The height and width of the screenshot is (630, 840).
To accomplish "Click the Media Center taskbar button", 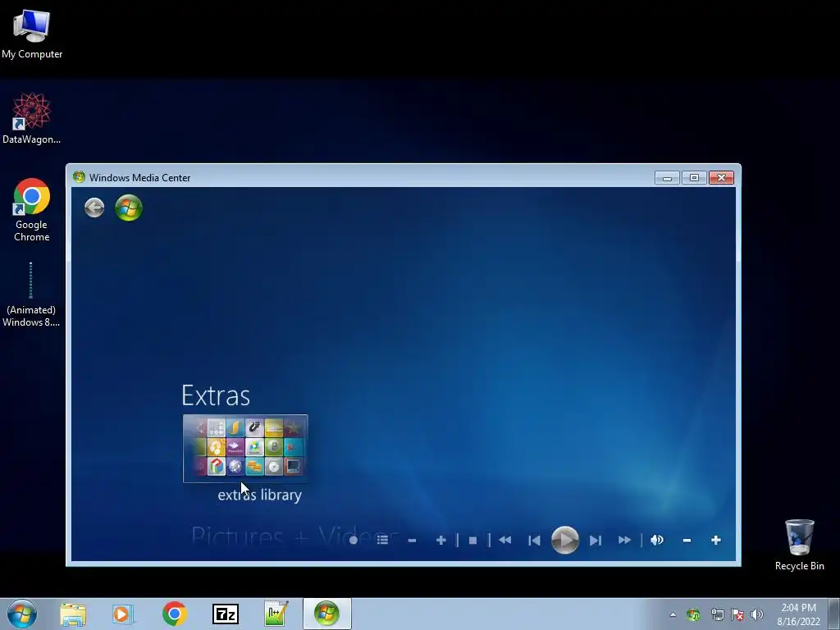I will point(326,614).
